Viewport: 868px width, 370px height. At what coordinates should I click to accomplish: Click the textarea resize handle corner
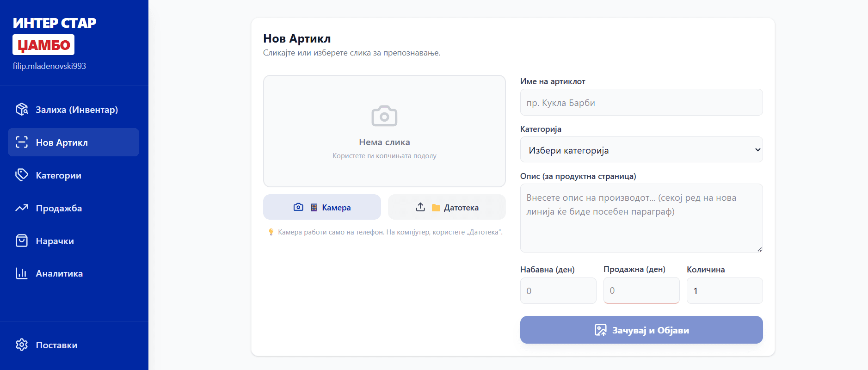pyautogui.click(x=759, y=249)
